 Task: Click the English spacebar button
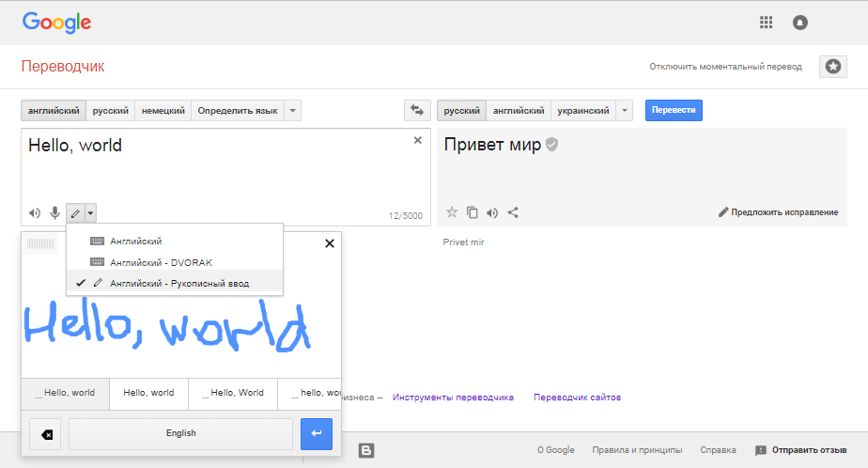point(181,433)
